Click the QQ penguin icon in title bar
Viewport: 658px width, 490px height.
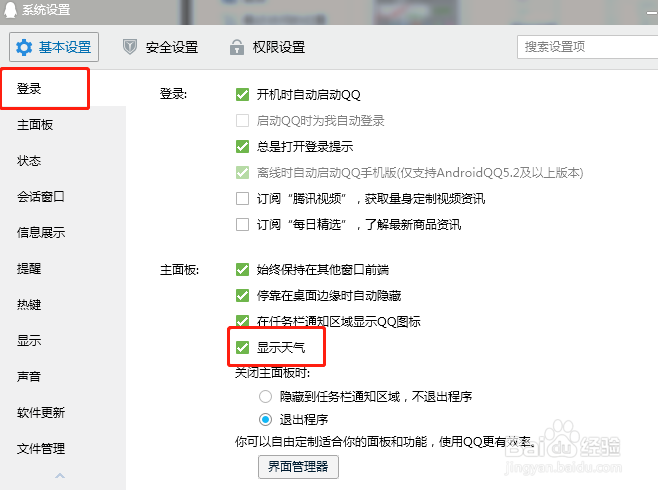(x=10, y=9)
